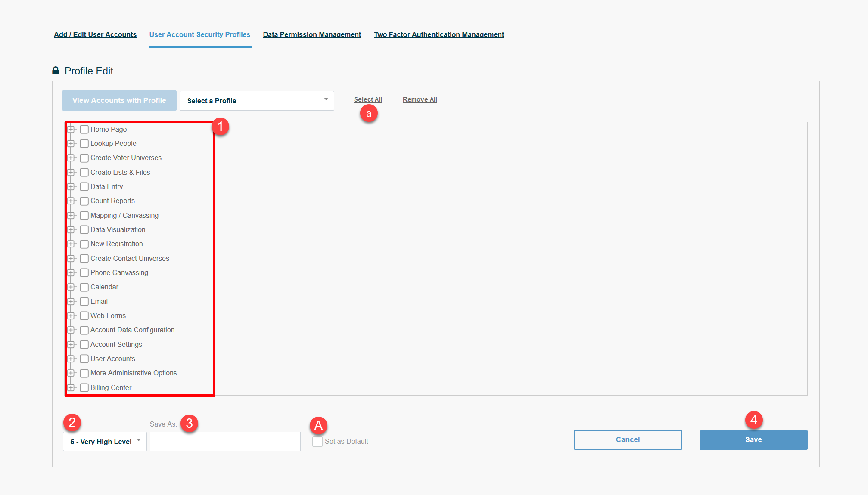This screenshot has height=495, width=868.
Task: Expand the Home Page tree item
Action: click(72, 129)
